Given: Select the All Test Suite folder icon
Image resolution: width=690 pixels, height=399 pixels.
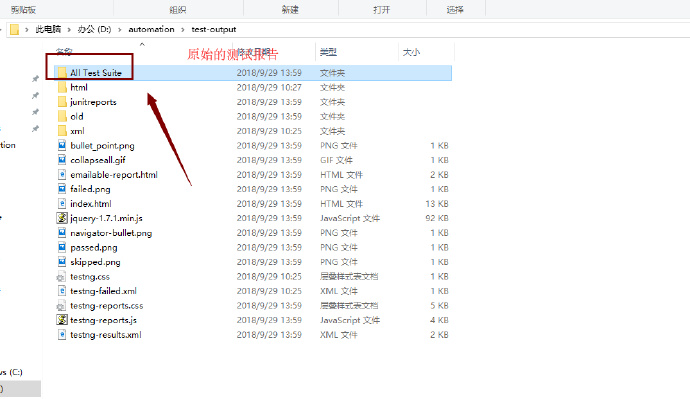Looking at the screenshot, I should (x=62, y=73).
